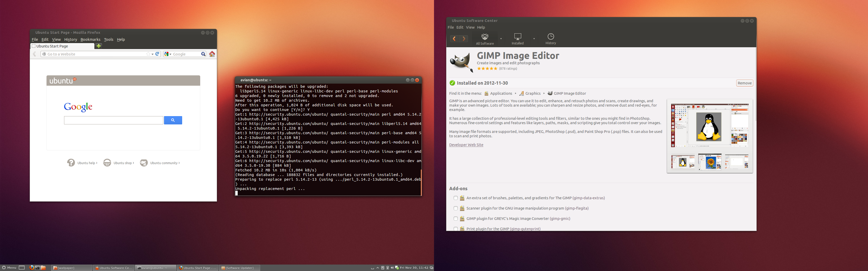The image size is (868, 271).
Task: Open the search engine selector dropdown
Action: (168, 54)
